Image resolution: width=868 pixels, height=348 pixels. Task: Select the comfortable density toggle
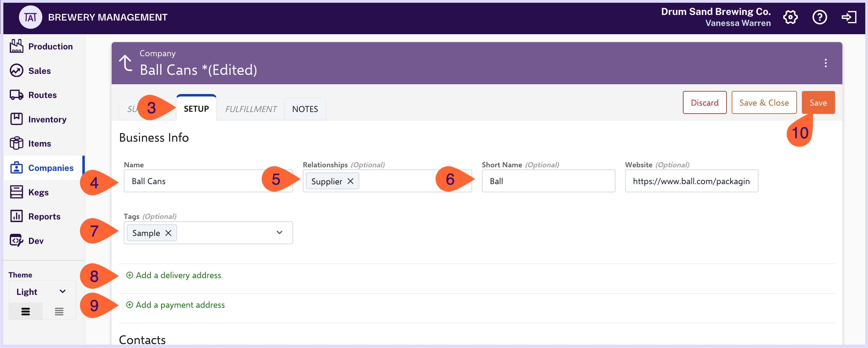(26, 311)
